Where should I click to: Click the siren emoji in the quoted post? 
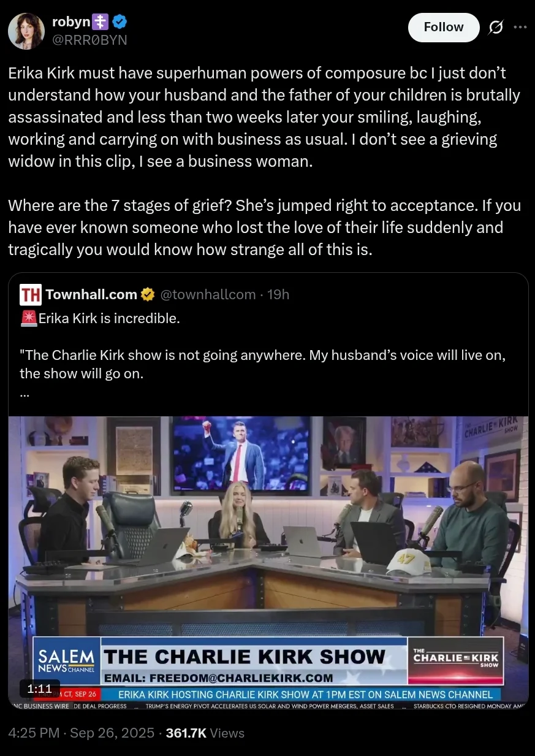(28, 319)
